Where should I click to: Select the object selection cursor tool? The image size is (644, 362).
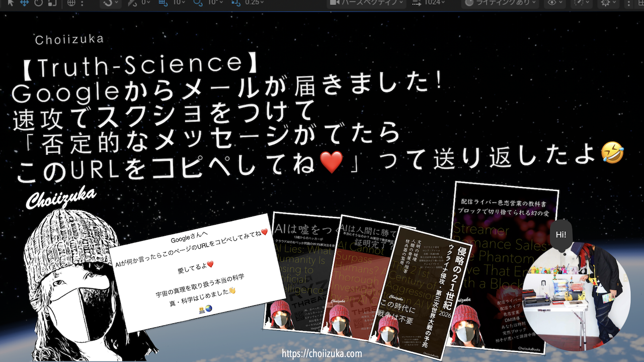(x=11, y=3)
